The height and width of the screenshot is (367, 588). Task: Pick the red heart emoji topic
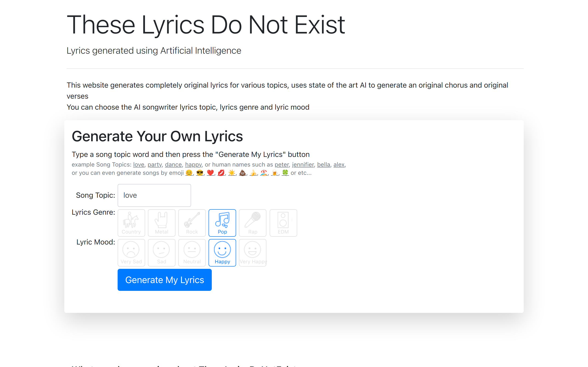tap(210, 173)
